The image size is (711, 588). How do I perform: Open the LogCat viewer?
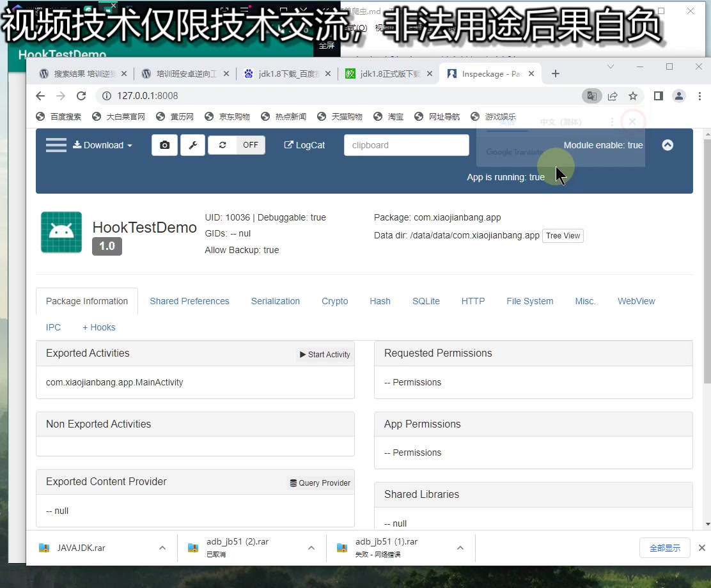(x=304, y=145)
